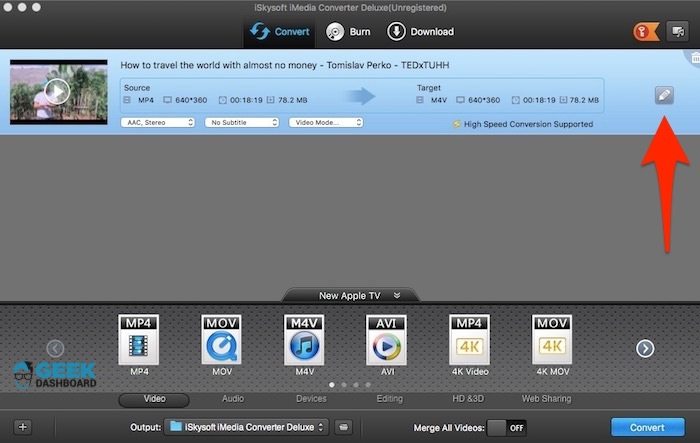Open the Download tab
The width and height of the screenshot is (700, 443).
click(x=420, y=32)
